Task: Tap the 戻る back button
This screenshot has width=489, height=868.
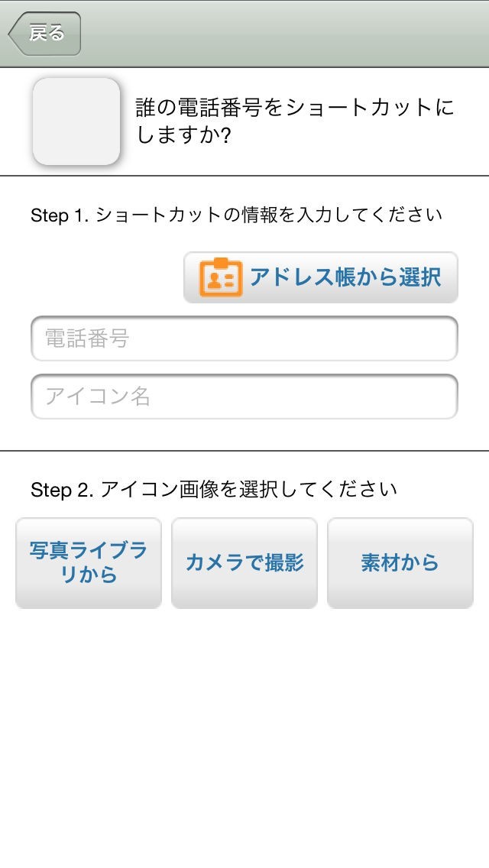Action: [x=45, y=34]
